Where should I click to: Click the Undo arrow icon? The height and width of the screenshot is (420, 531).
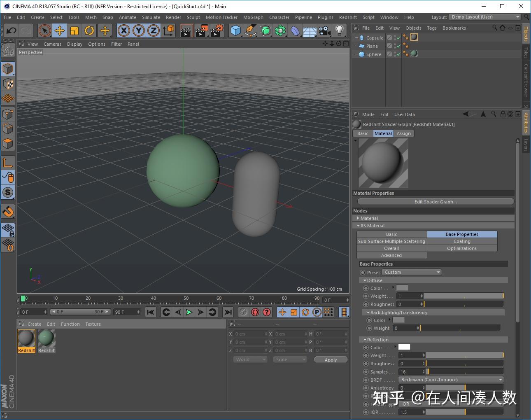10,30
